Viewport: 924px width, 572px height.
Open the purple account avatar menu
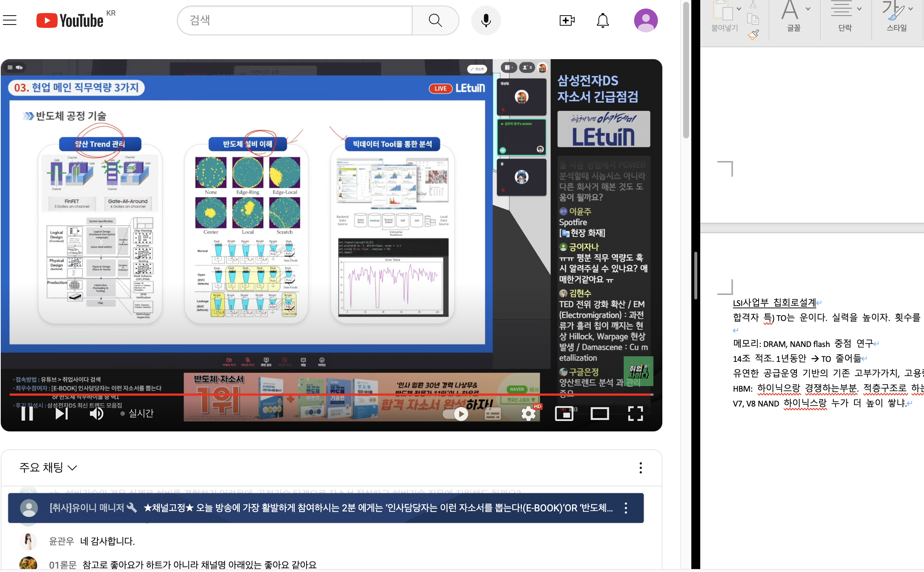pos(645,20)
